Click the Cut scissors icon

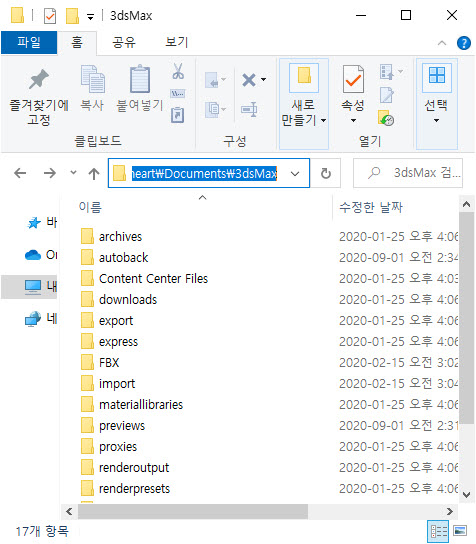(x=178, y=71)
